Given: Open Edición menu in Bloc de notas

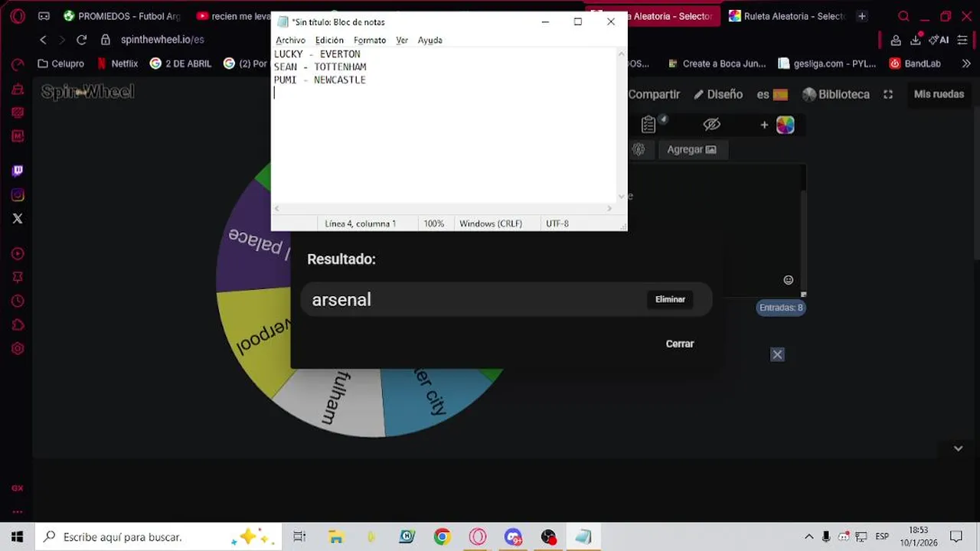Looking at the screenshot, I should click(x=329, y=40).
